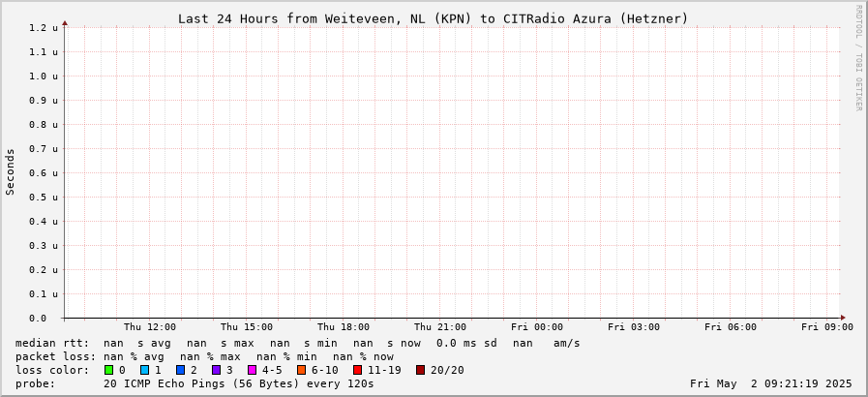Click the 'Fri 00:00' time label

point(537,327)
